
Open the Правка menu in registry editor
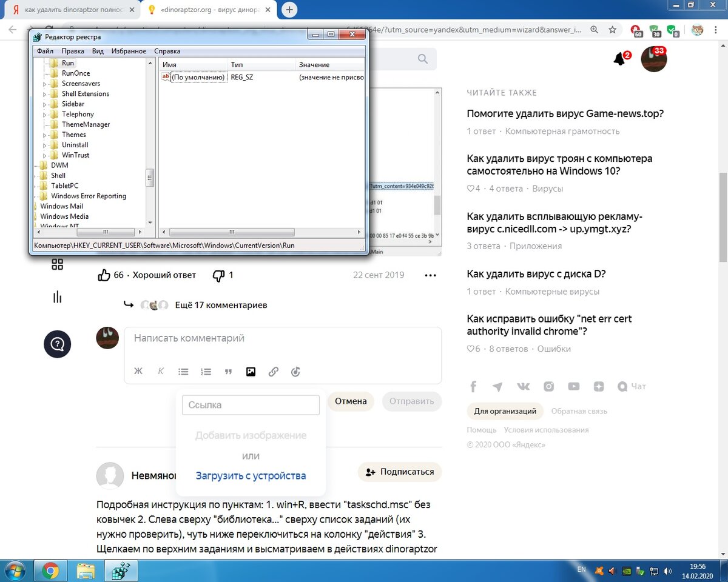tap(73, 51)
